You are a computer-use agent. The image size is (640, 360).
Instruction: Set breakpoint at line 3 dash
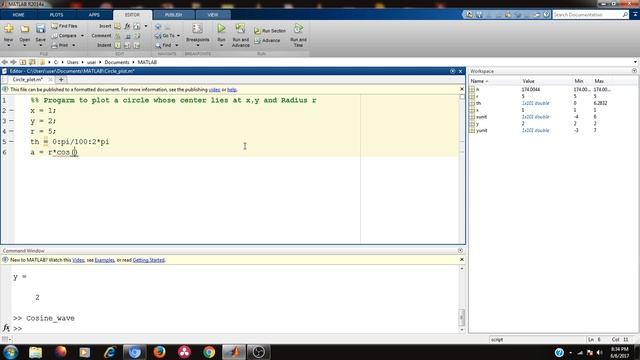coord(11,121)
